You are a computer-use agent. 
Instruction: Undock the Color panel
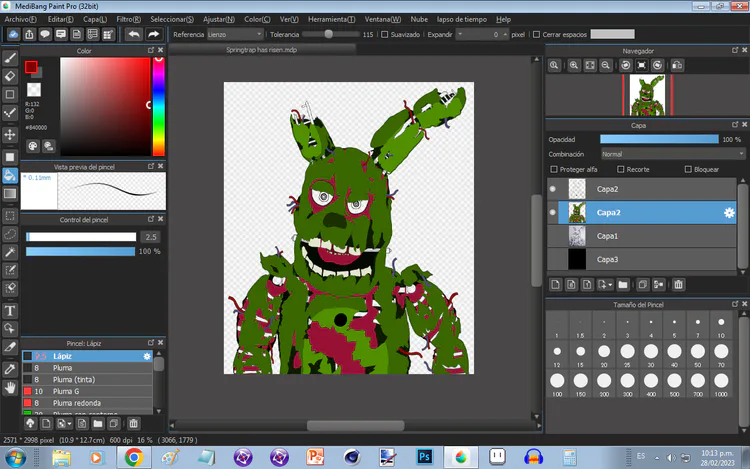pyautogui.click(x=151, y=50)
